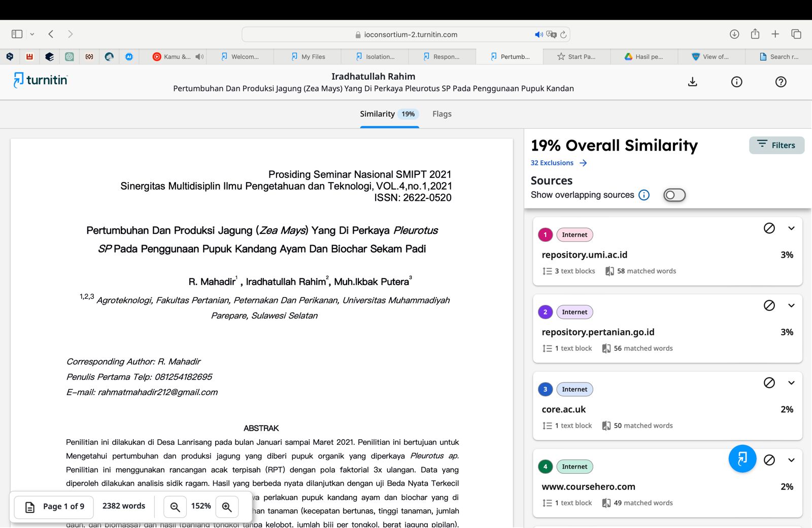Open a new tab
Screen dimensions: 812x528
pos(775,34)
